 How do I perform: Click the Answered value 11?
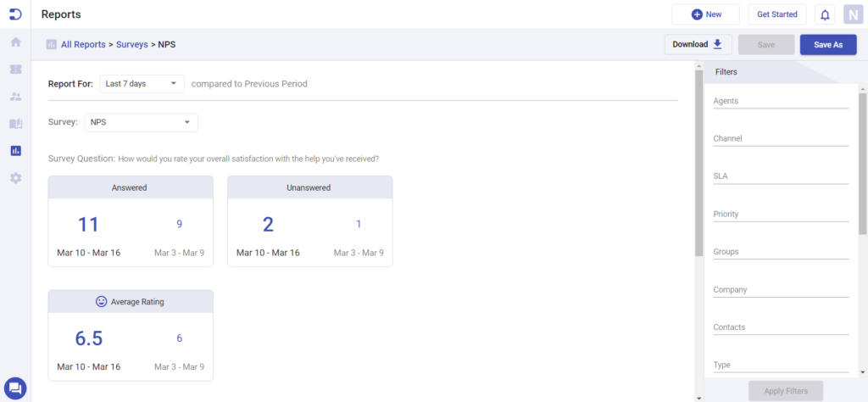click(88, 225)
